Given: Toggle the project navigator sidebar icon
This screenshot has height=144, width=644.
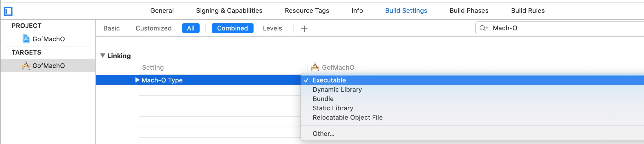Looking at the screenshot, I should (8, 11).
